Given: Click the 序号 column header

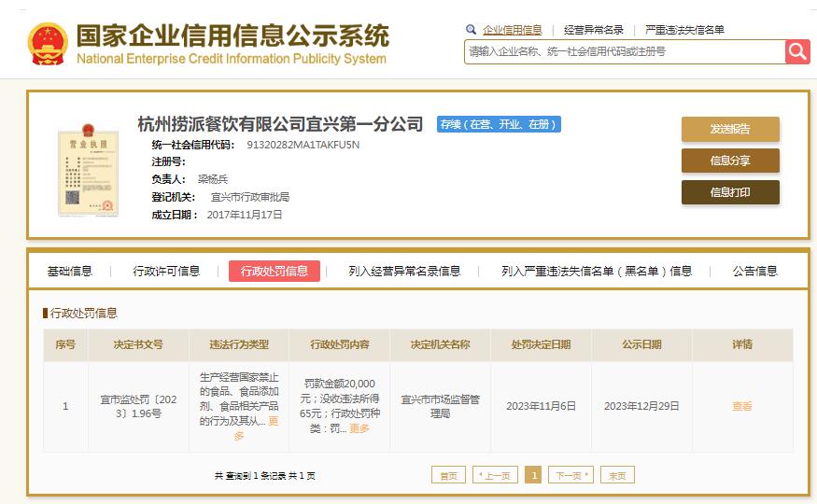Looking at the screenshot, I should 65,344.
